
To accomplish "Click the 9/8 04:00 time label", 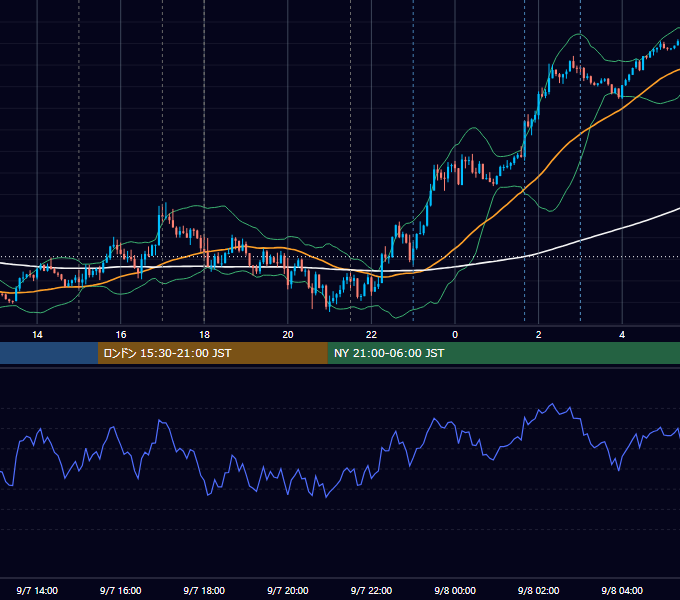I will [622, 590].
